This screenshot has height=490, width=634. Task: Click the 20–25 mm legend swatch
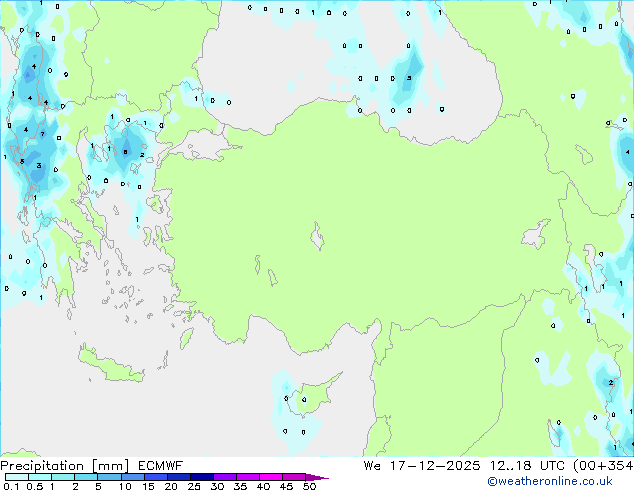point(179,477)
